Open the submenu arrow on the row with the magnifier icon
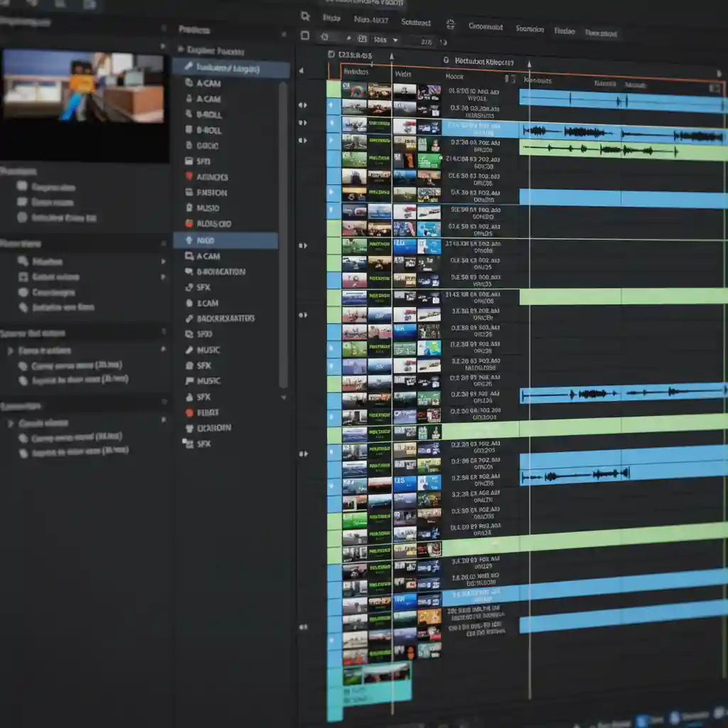The width and height of the screenshot is (728, 728). (163, 262)
